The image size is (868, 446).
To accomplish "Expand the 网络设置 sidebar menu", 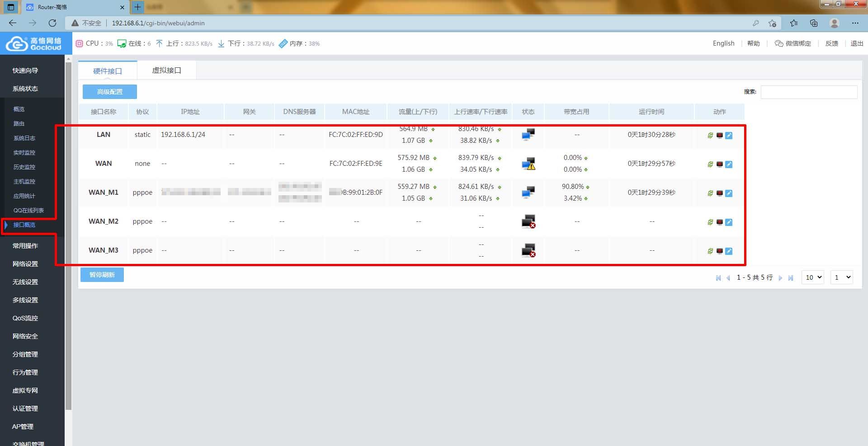I will 25,264.
